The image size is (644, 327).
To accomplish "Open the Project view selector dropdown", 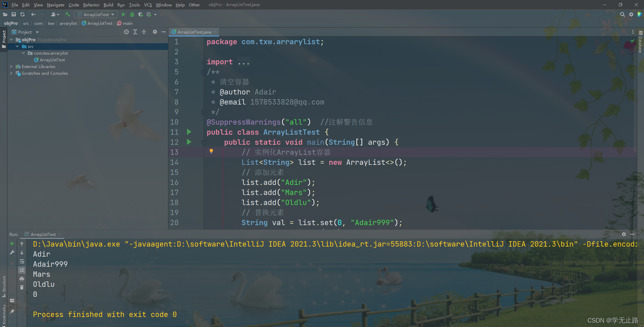I will [25, 32].
